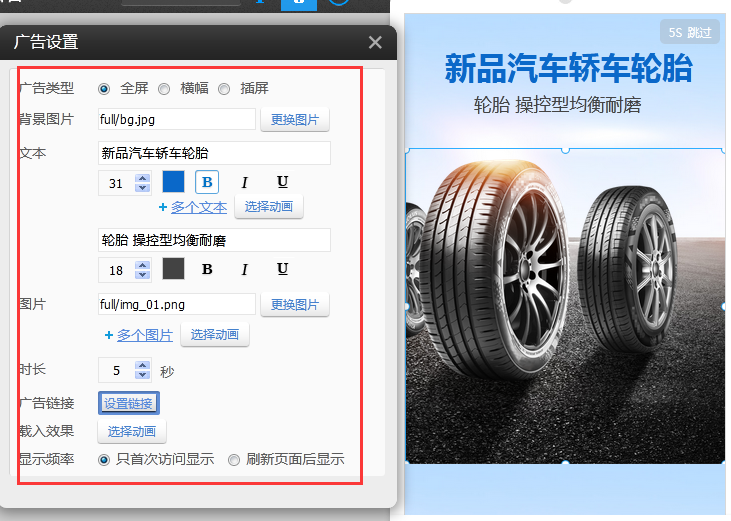This screenshot has width=731, height=521.
Task: Open the blue title text color picker
Action: pos(174,182)
